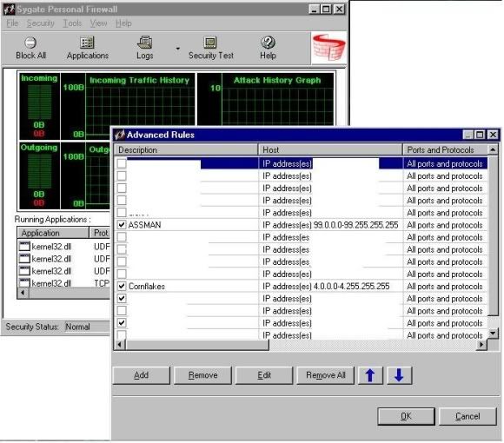Click the rules list horizontal scrollbar thumb
504x443 pixels.
coord(197,345)
